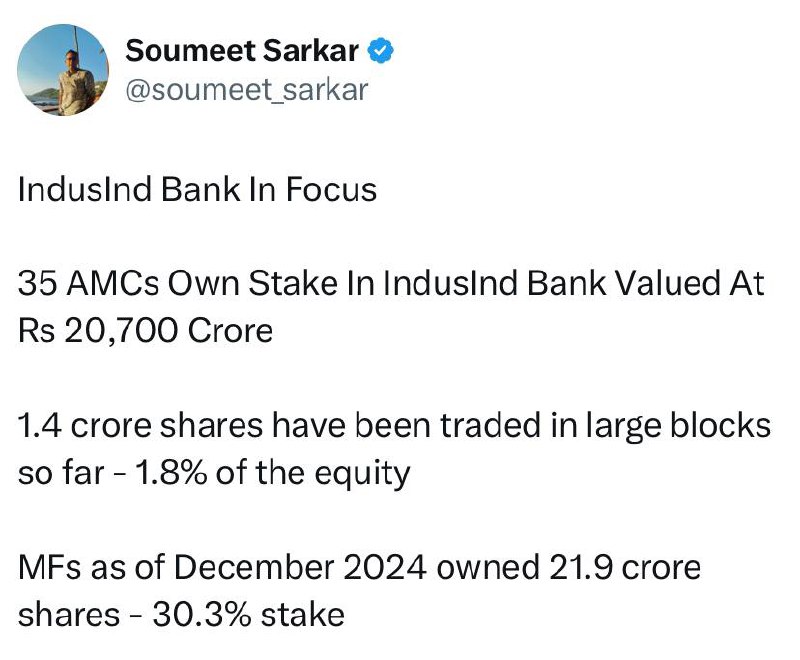Click the line starting "MFs as of December"
This screenshot has height=660, width=800.
[359, 567]
